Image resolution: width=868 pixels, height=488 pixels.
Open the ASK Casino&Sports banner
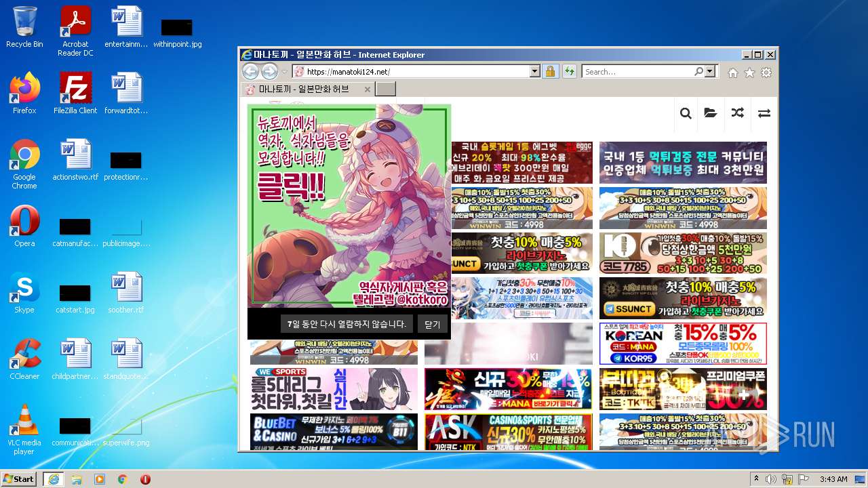[509, 432]
